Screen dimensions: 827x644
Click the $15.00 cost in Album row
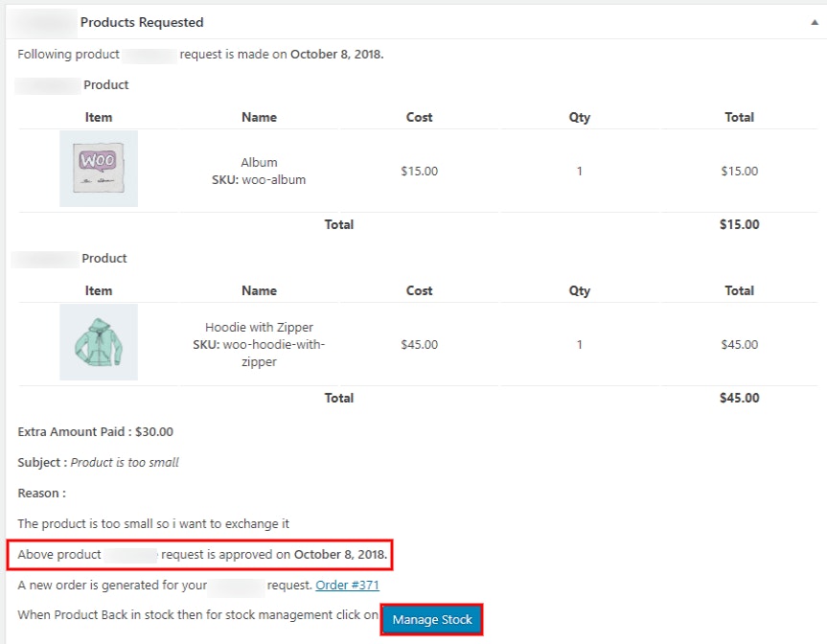[420, 171]
